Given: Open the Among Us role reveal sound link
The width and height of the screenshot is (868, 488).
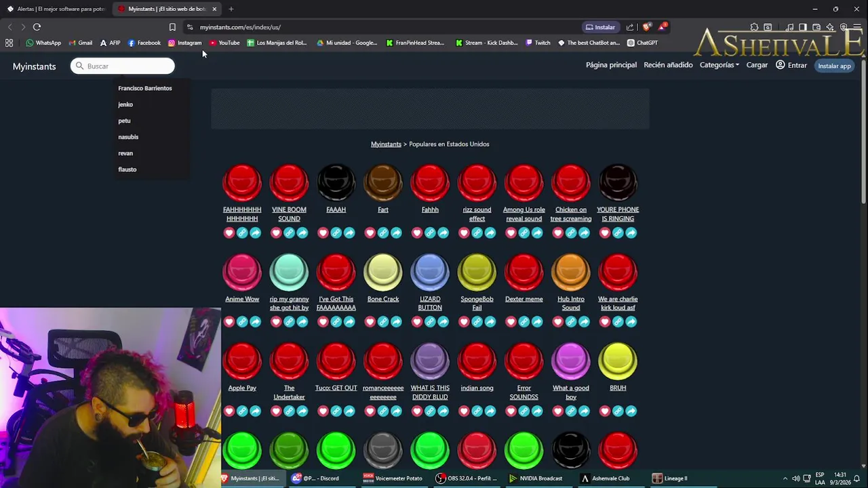Looking at the screenshot, I should (524, 214).
